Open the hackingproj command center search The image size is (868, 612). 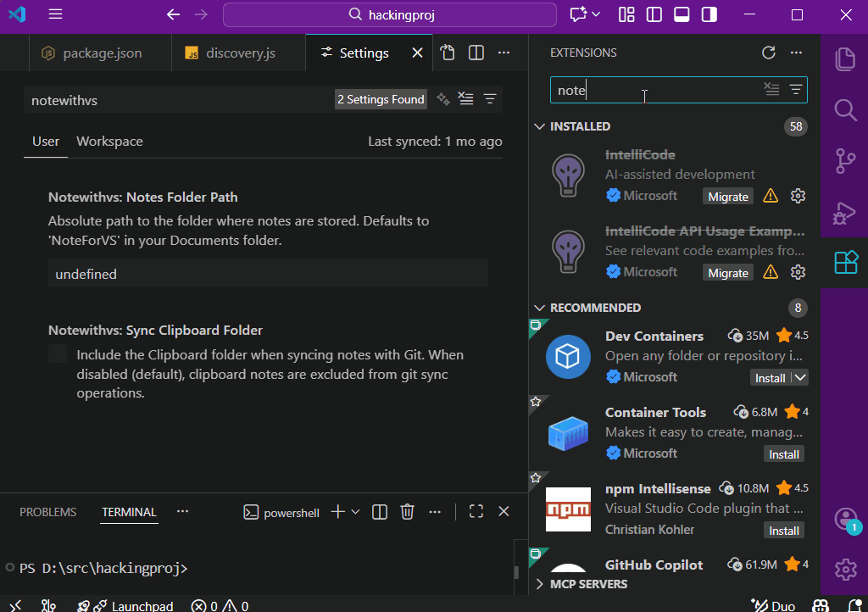389,14
